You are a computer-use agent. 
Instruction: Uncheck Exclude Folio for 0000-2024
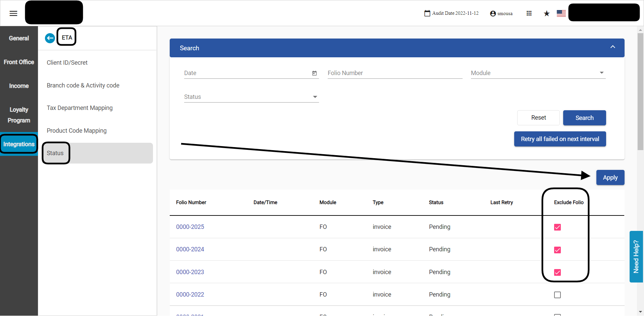(x=557, y=250)
